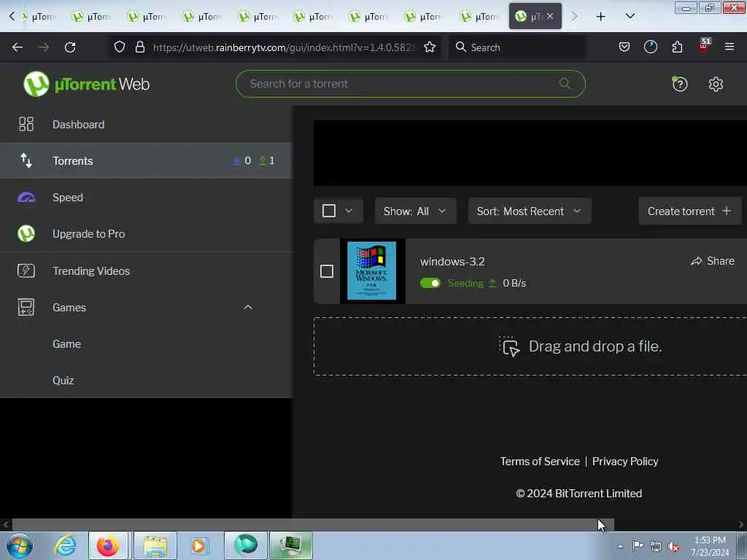This screenshot has height=560, width=747.
Task: Open Windows Media Player on taskbar
Action: (x=198, y=545)
